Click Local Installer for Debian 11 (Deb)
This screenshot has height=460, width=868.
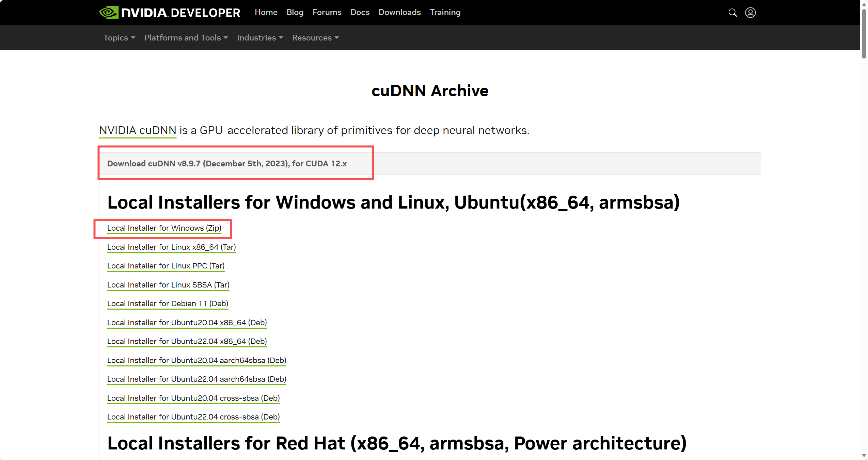(x=168, y=303)
